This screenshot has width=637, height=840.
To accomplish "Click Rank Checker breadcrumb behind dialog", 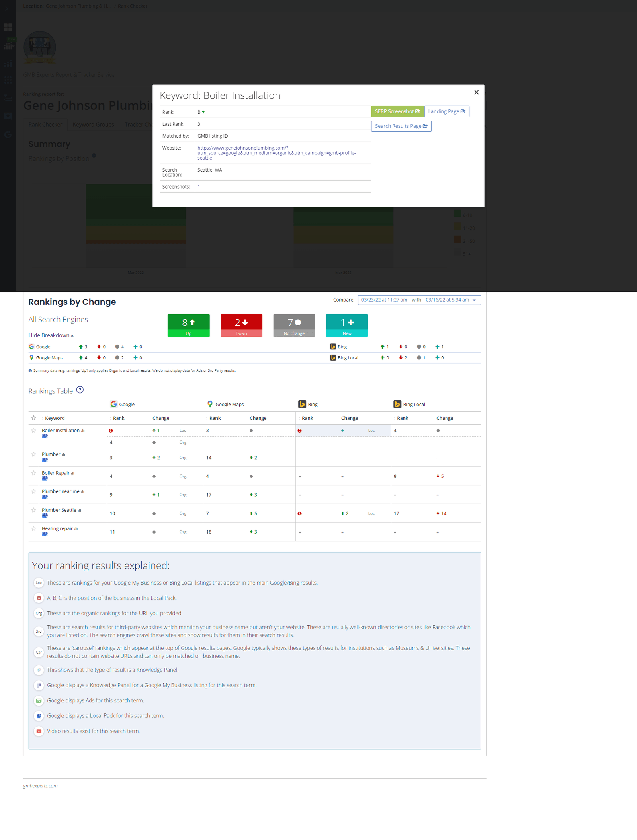I will coord(133,6).
